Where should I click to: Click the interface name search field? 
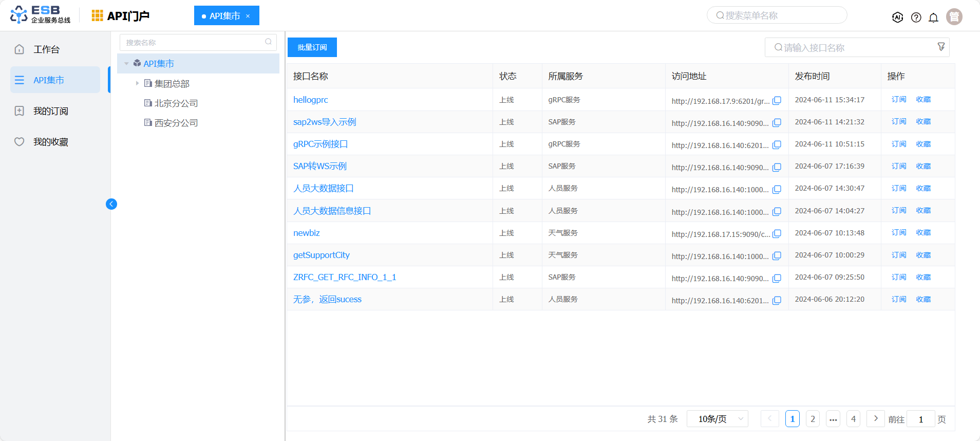pyautogui.click(x=853, y=48)
